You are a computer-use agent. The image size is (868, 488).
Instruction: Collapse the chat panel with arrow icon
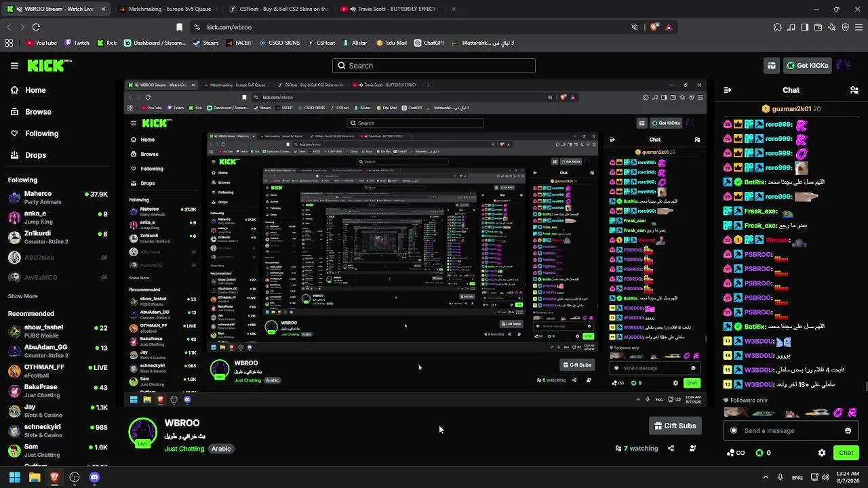pos(728,90)
